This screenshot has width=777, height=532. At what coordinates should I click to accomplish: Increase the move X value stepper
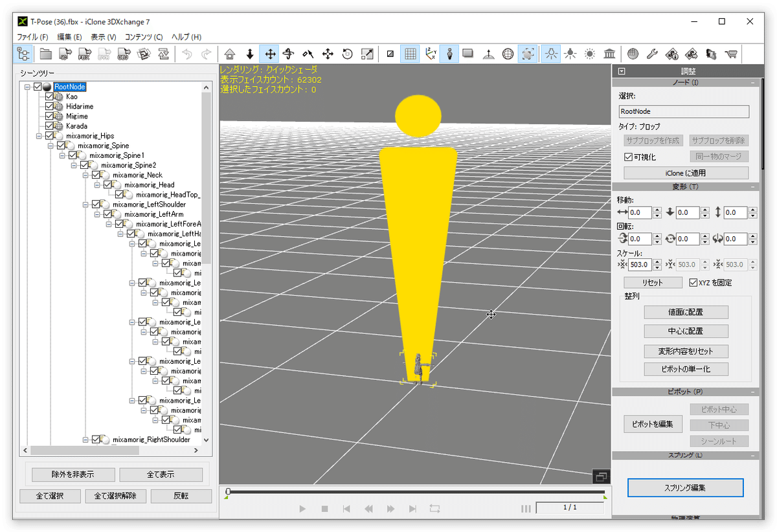[657, 210]
